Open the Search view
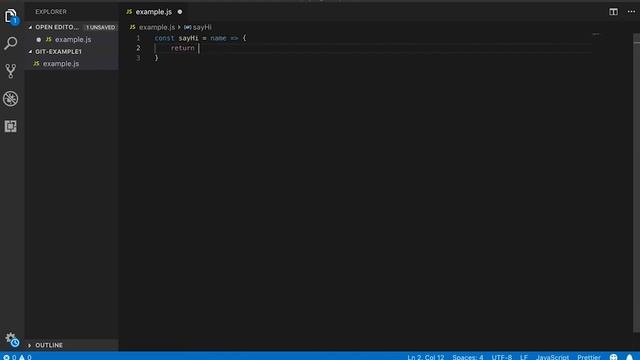The height and width of the screenshot is (360, 640). 11,43
